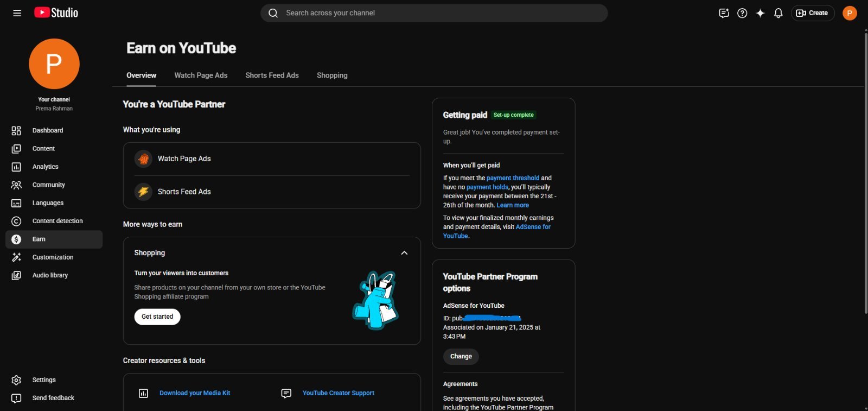The image size is (868, 411).
Task: Collapse the Shopping section chevron
Action: (404, 253)
